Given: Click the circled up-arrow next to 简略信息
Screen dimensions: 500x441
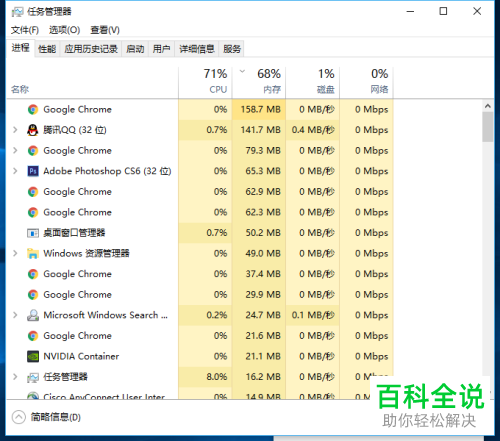Looking at the screenshot, I should click(x=19, y=417).
